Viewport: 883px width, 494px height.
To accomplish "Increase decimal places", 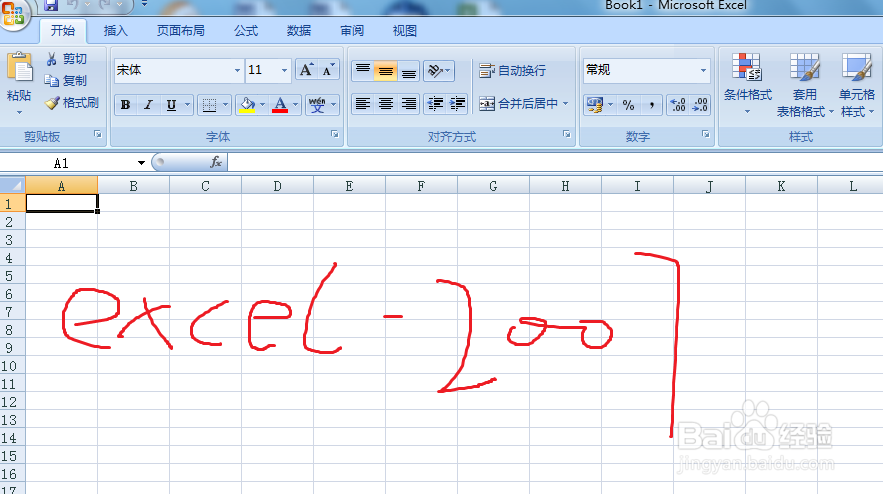I will [x=677, y=105].
